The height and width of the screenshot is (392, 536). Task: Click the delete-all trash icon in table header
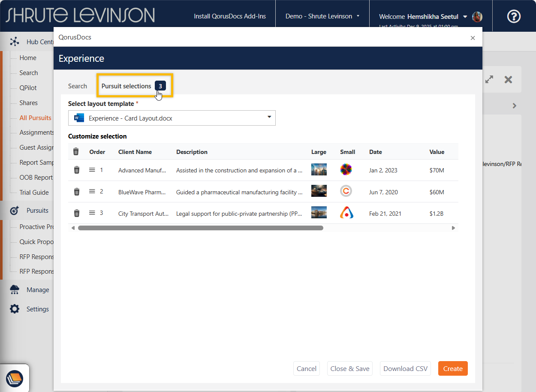click(x=76, y=152)
